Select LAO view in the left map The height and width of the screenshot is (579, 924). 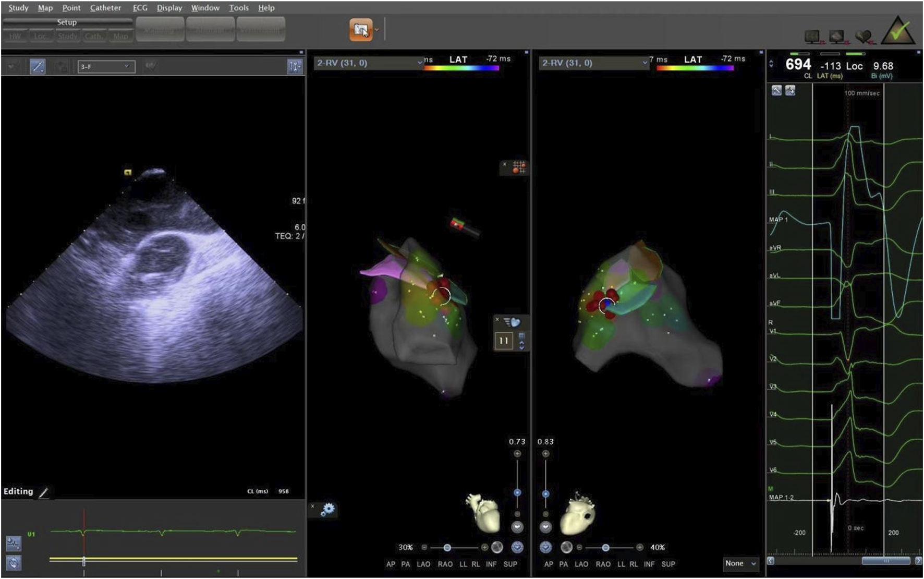pos(423,564)
